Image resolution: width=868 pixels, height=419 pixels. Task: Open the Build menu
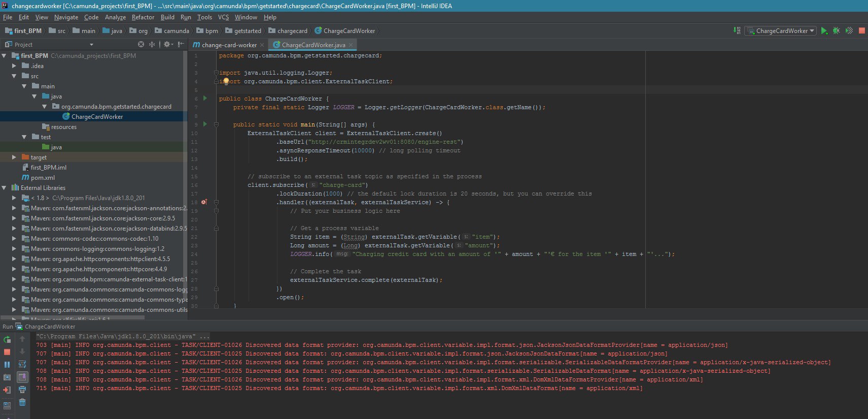(167, 17)
